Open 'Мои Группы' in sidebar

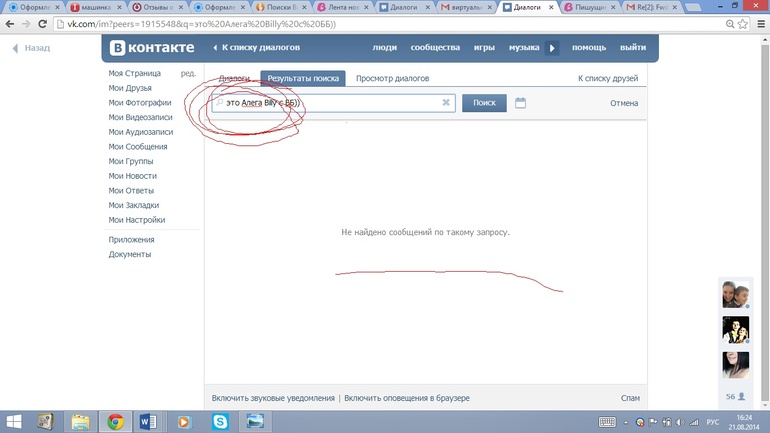coord(131,162)
